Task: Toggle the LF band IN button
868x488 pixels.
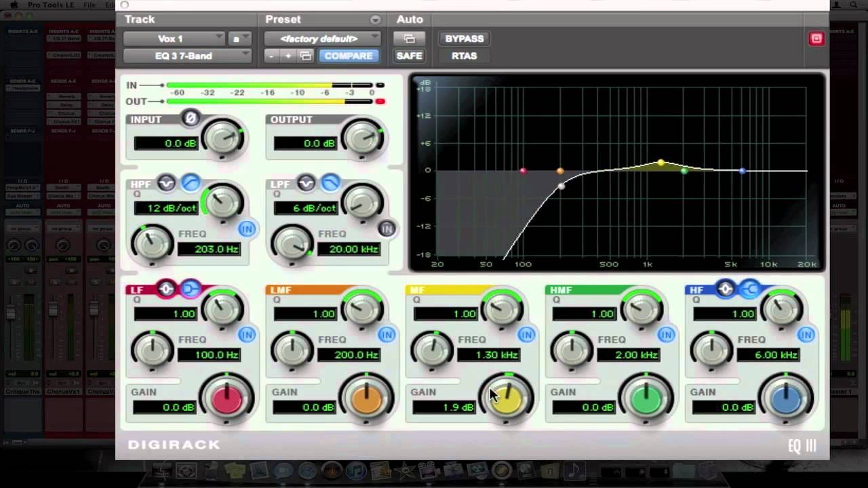Action: (x=246, y=335)
